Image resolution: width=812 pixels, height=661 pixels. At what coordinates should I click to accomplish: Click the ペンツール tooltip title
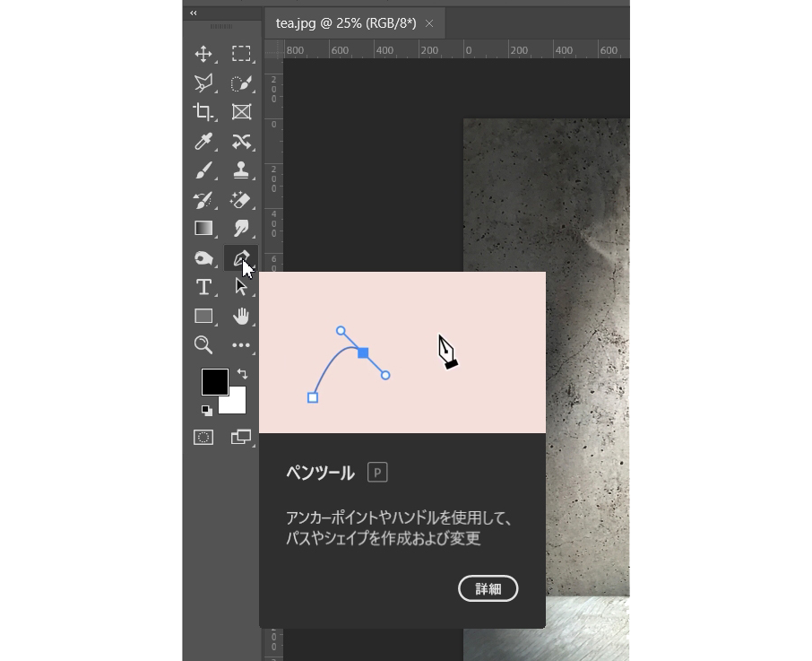pos(321,473)
